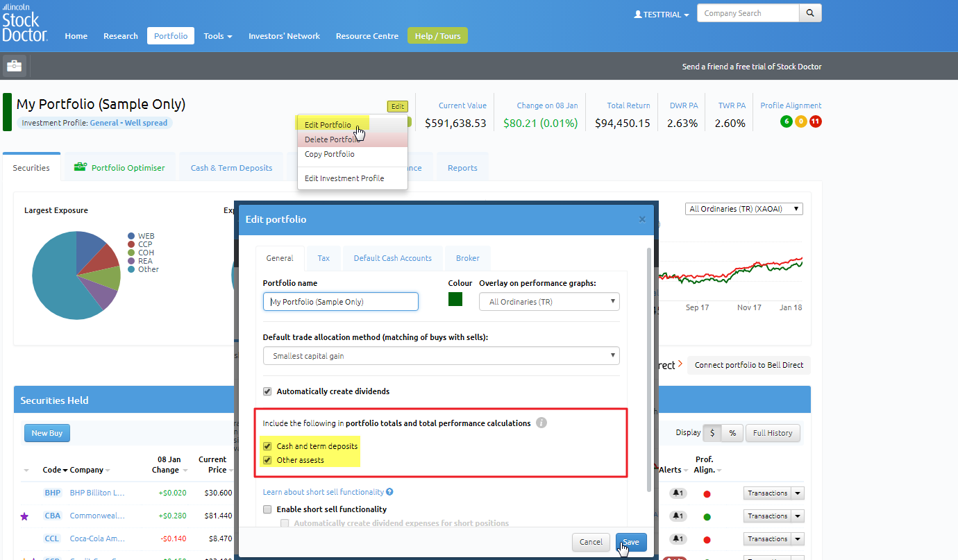The image size is (958, 560).
Task: Click the info icon beside portfolio totals
Action: 541,423
